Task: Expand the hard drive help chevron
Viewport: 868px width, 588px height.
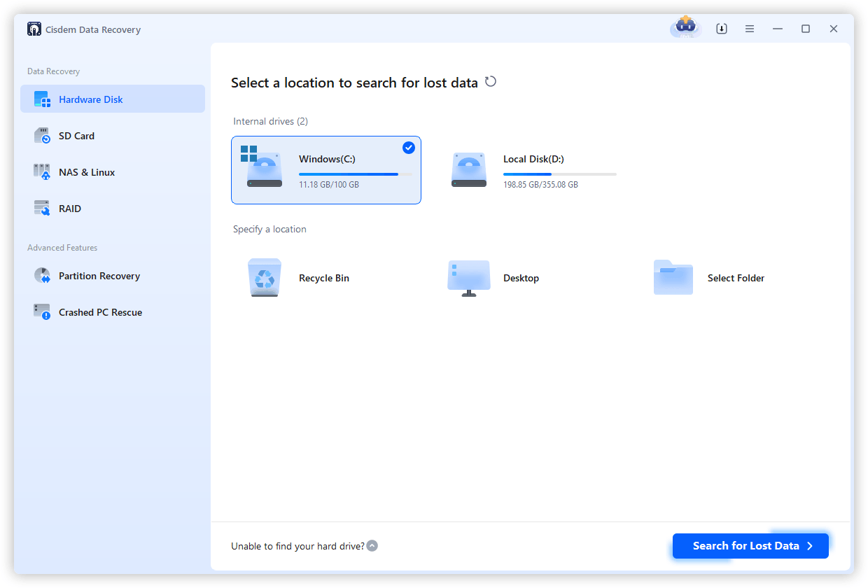Action: tap(372, 545)
